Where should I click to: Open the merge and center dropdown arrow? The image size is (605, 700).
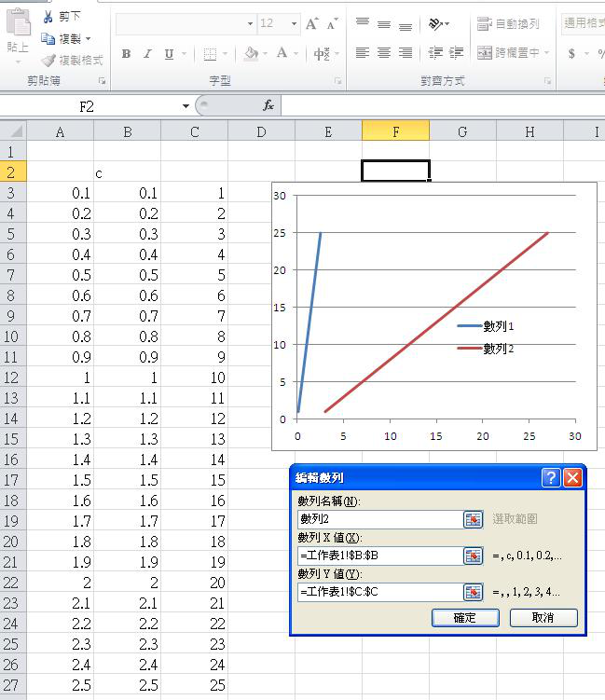click(x=546, y=53)
